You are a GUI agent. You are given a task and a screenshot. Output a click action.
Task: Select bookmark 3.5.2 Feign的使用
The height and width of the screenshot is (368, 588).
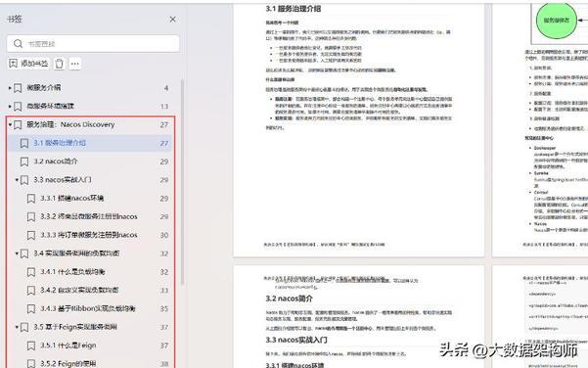pyautogui.click(x=68, y=363)
